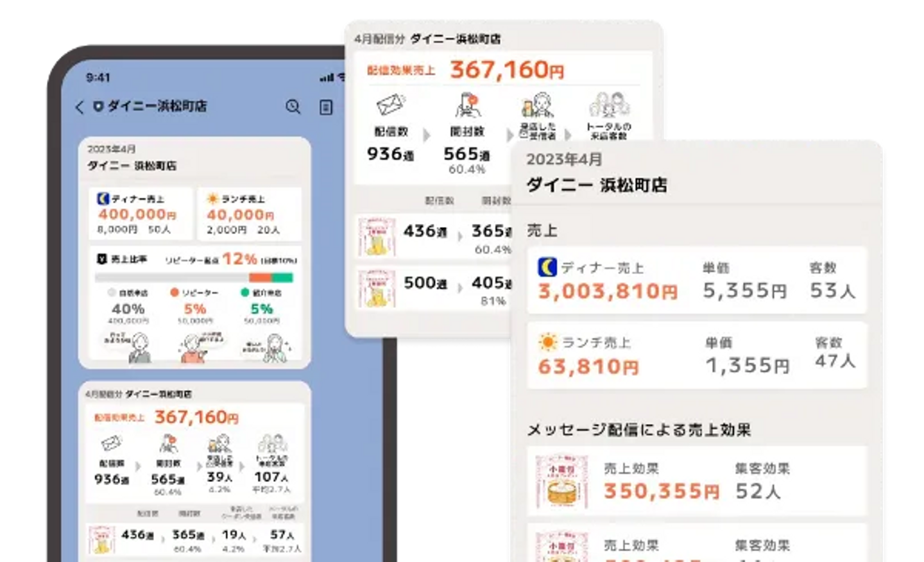Tap the group icon above 107人 on phone

click(272, 443)
